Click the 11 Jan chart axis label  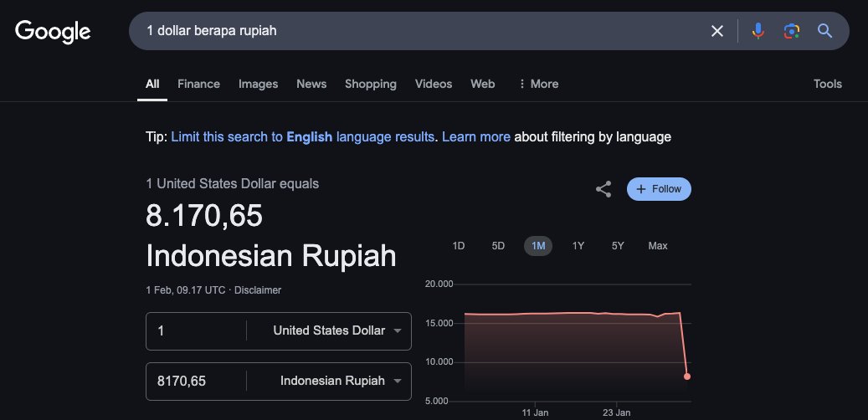(x=535, y=412)
